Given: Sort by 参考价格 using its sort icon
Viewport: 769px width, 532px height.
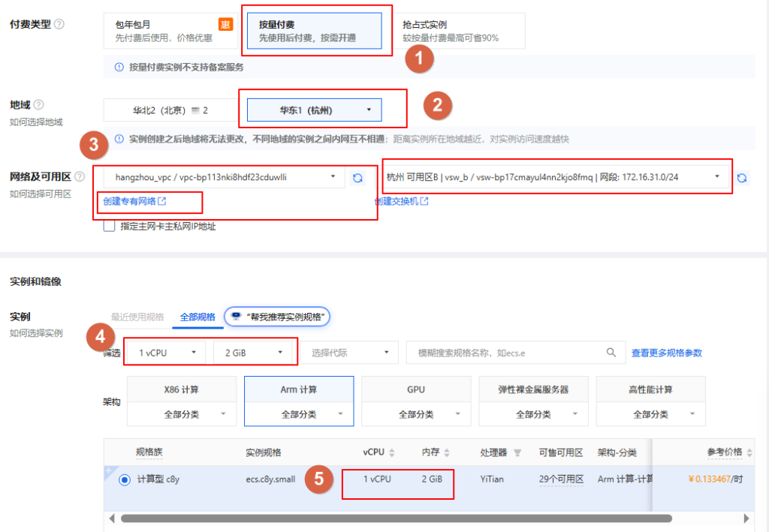Looking at the screenshot, I should click(749, 452).
